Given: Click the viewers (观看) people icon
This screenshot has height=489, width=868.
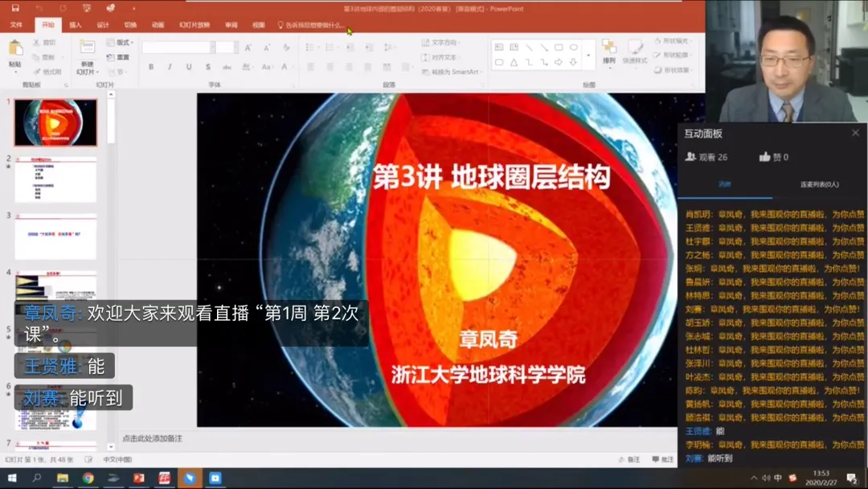Looking at the screenshot, I should 690,157.
